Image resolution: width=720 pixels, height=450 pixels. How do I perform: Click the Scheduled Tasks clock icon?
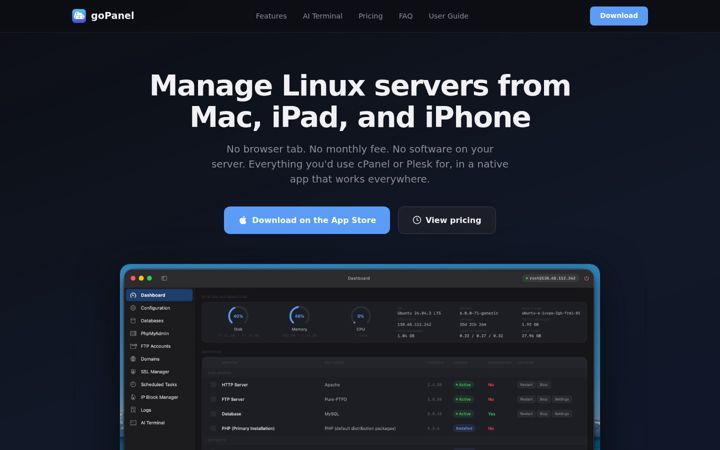133,384
